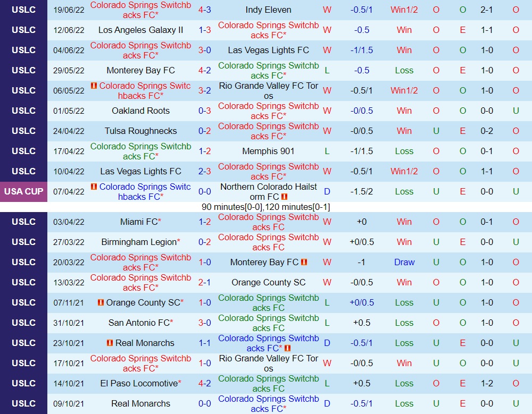Click the red card icon in the 06/05/22 row
The image size is (532, 414).
94,86
